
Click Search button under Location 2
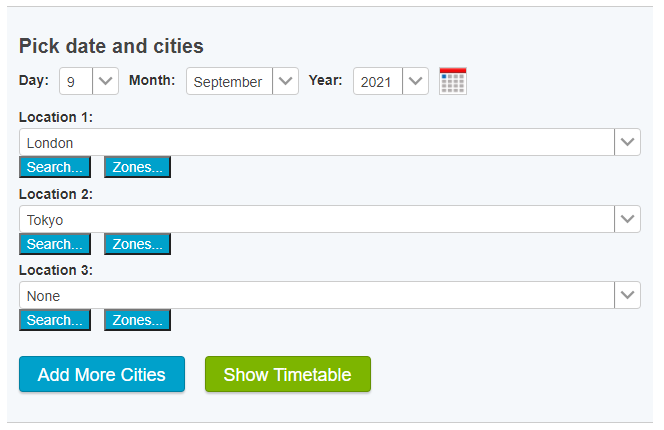tap(55, 244)
